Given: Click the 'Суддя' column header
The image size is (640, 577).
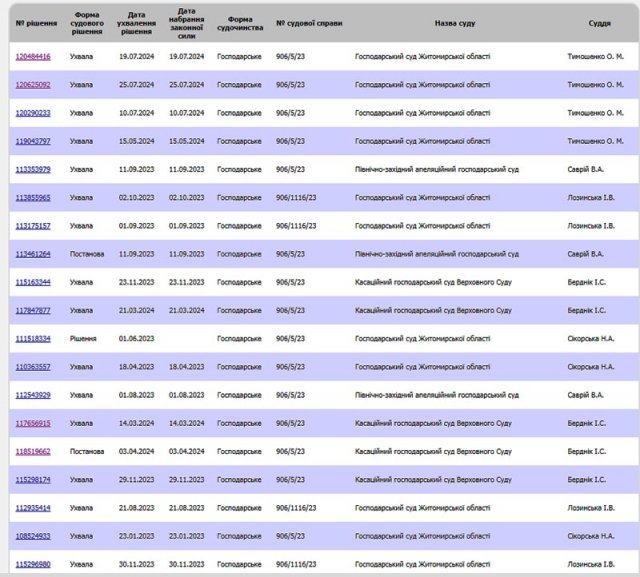Looking at the screenshot, I should tap(599, 23).
